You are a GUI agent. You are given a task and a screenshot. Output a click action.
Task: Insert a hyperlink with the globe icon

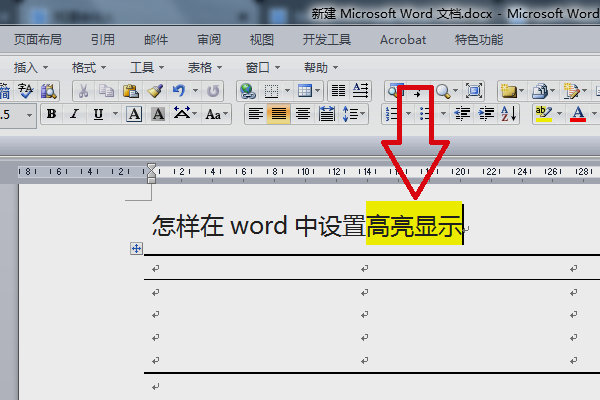(x=248, y=91)
